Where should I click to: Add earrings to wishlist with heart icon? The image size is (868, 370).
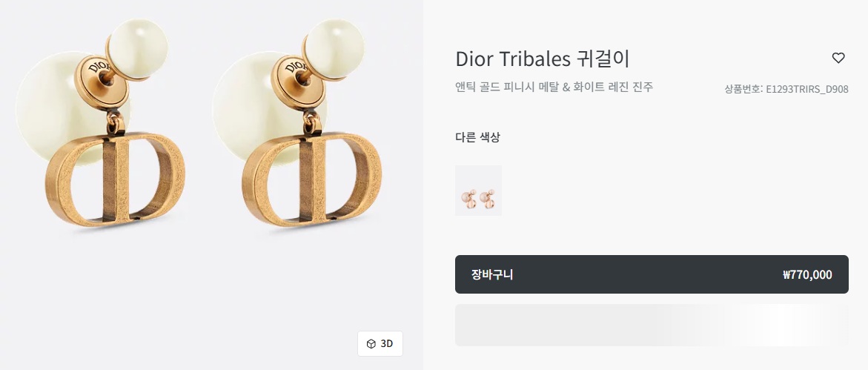click(838, 58)
